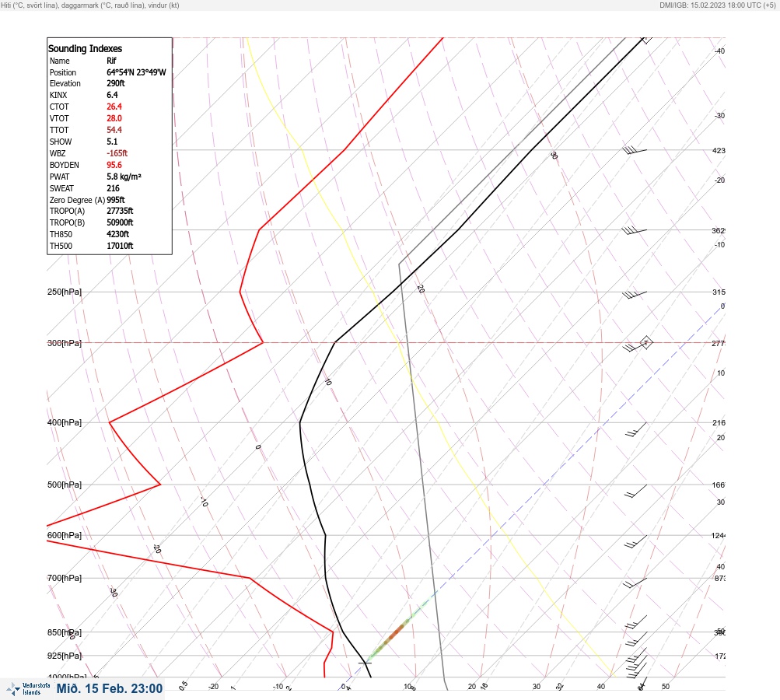Select the station name Rif
Screen dimensions: 780x700
(111, 61)
